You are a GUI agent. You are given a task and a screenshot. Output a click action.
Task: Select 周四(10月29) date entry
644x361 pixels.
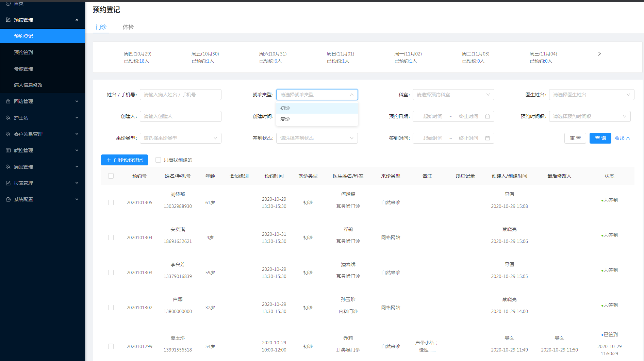pos(137,57)
